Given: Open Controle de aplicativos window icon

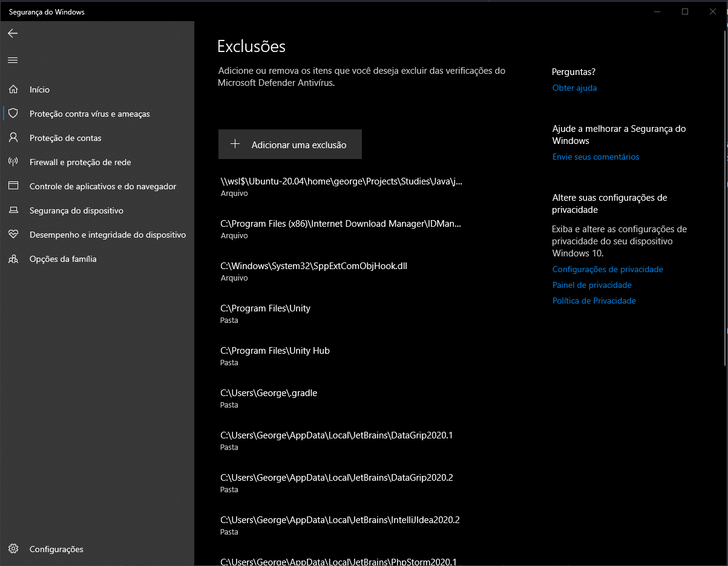Looking at the screenshot, I should coord(13,186).
